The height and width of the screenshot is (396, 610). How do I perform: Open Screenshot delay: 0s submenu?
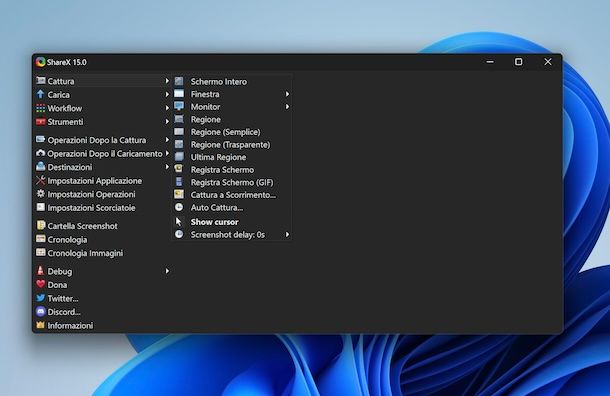231,235
